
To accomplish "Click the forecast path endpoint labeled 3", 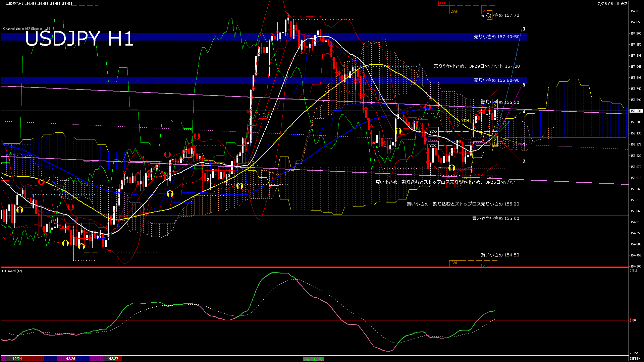I will pos(524,29).
